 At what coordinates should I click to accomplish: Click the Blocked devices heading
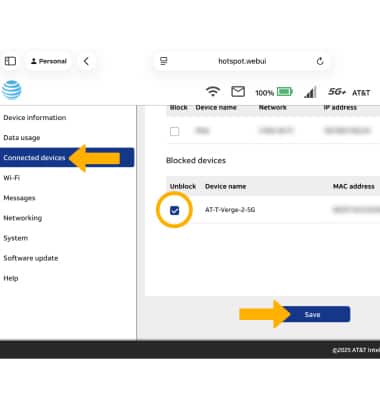(x=196, y=160)
